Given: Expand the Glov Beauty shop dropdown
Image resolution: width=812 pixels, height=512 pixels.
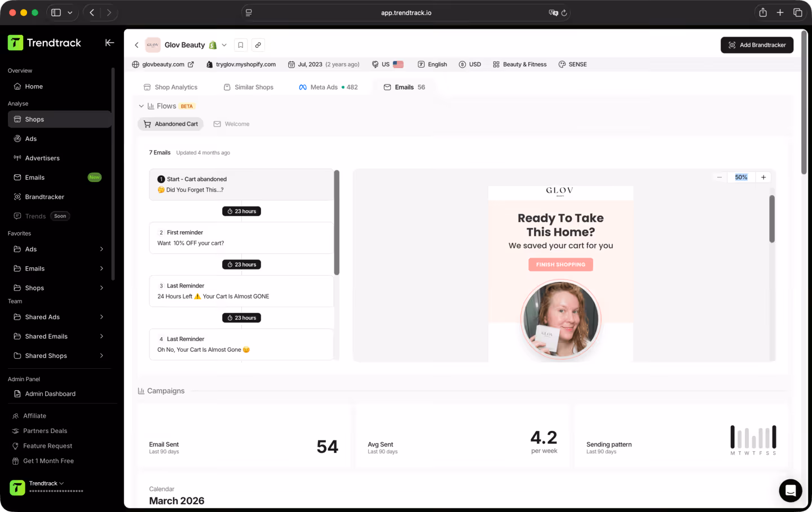Looking at the screenshot, I should (224, 45).
